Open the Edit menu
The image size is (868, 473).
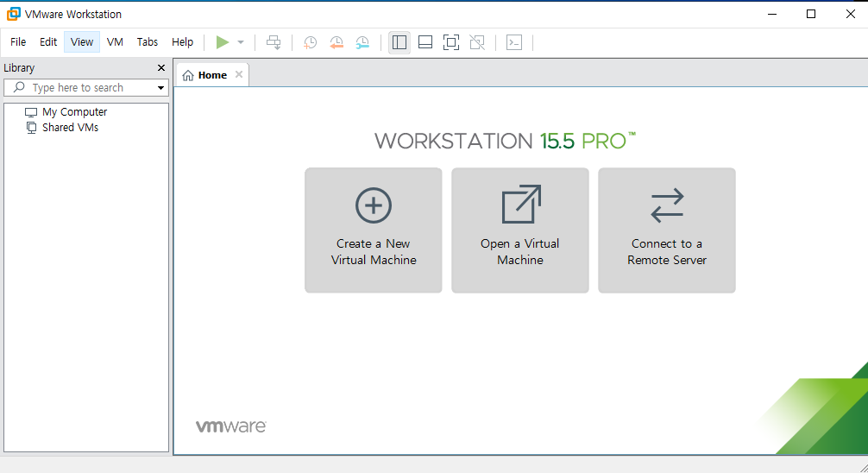48,42
